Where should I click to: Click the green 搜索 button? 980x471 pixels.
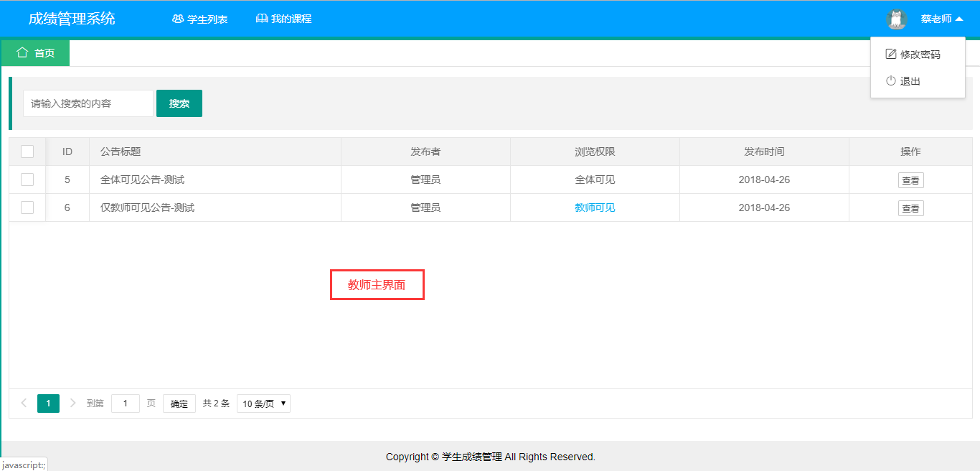coord(179,103)
